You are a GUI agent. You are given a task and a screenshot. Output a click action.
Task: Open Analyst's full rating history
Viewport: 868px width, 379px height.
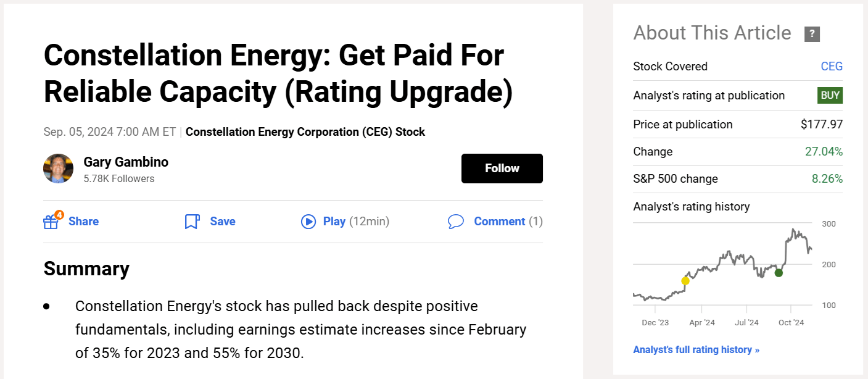coord(696,349)
